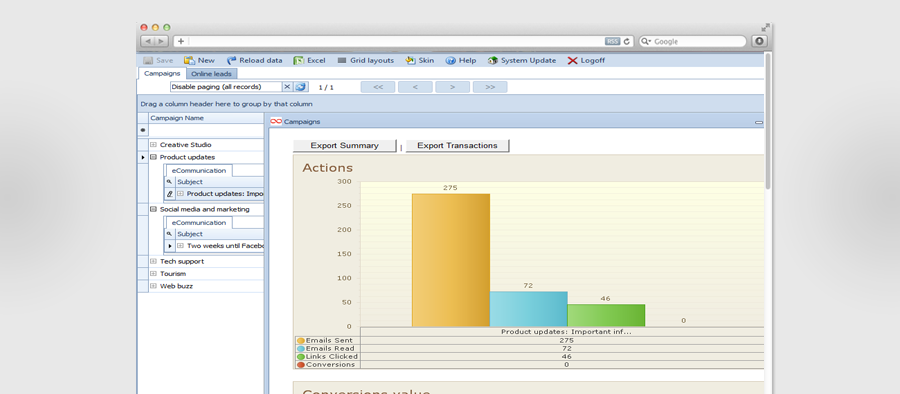
Task: Expand the Creative Studio campaign
Action: (153, 145)
